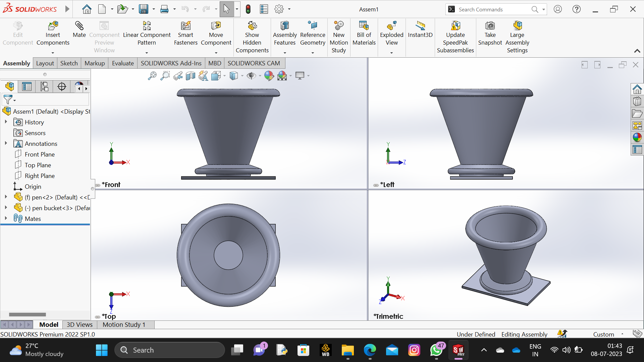
Task: Click the Previous View icon
Action: click(178, 76)
